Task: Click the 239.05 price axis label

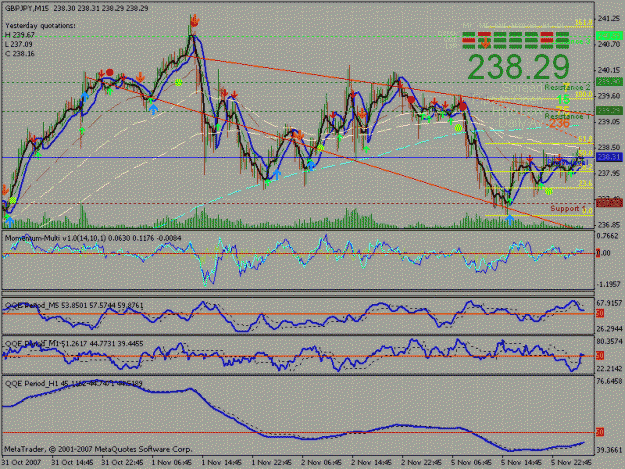Action: 609,122
